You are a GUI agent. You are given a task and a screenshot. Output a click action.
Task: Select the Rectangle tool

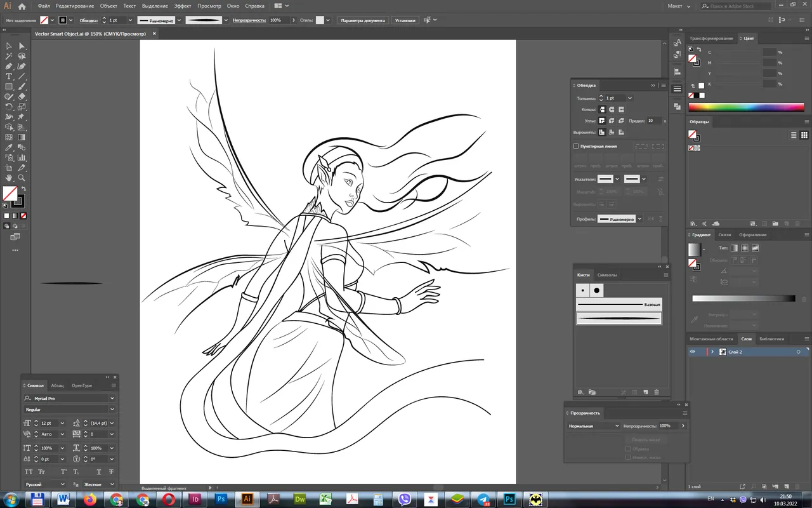9,86
